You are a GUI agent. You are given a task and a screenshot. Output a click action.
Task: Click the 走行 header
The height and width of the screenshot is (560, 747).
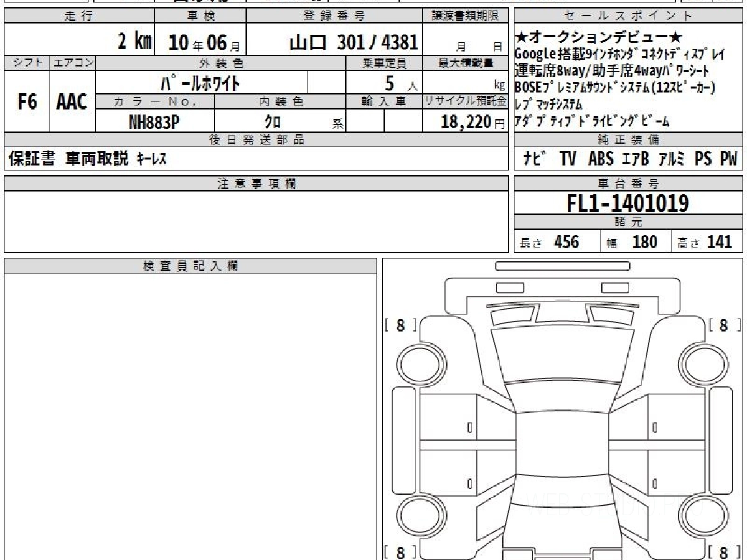[78, 16]
